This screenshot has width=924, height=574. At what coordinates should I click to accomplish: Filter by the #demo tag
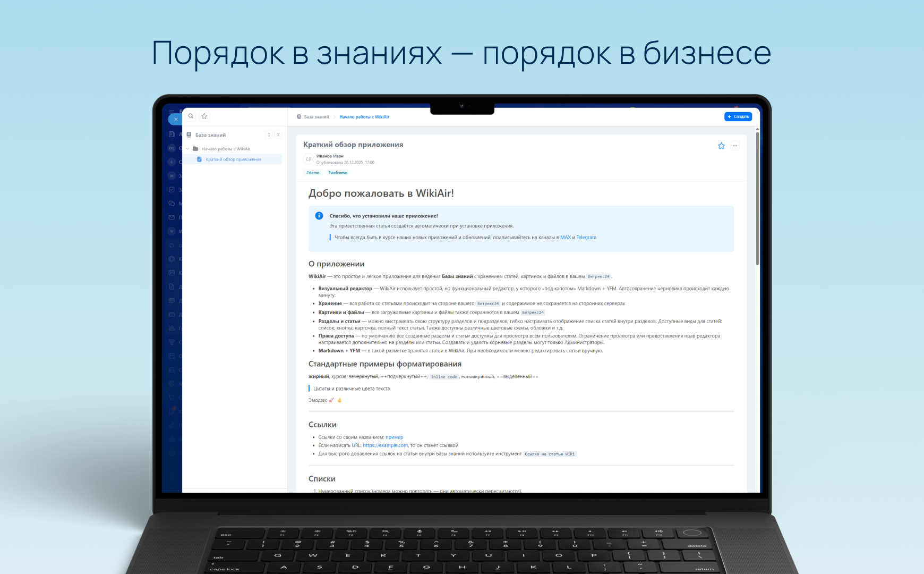click(x=313, y=173)
